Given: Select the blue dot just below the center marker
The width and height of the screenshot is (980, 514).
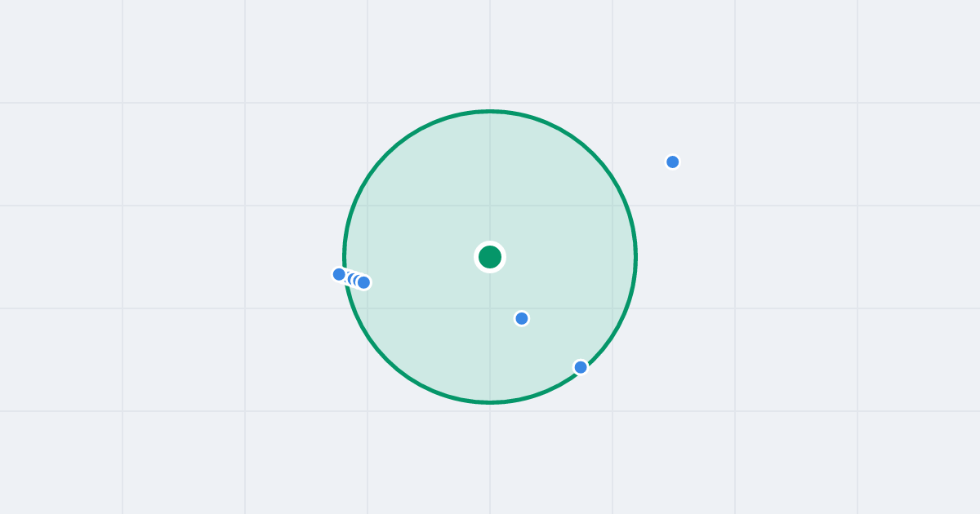Looking at the screenshot, I should 522,318.
